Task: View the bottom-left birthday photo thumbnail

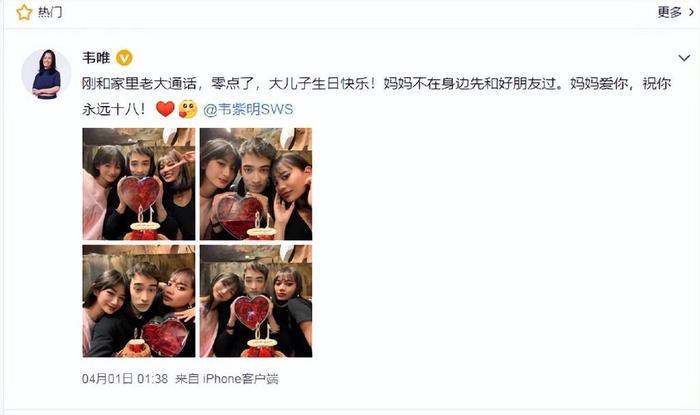Action: [x=139, y=301]
